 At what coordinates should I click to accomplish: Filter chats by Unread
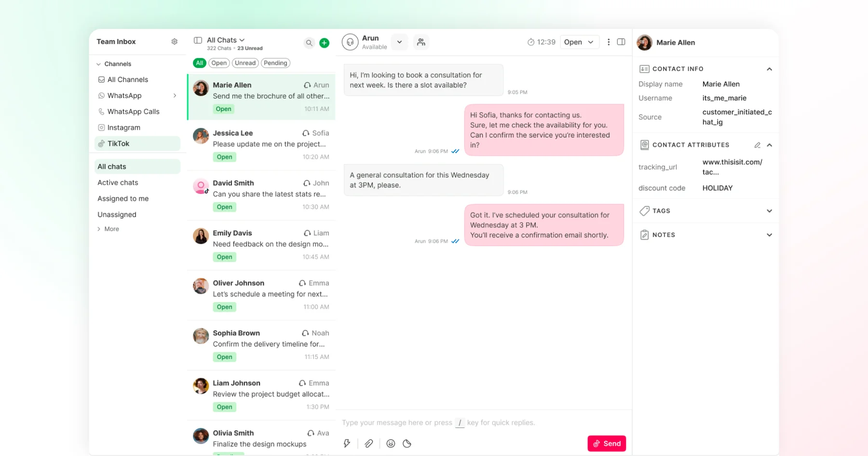click(x=245, y=63)
